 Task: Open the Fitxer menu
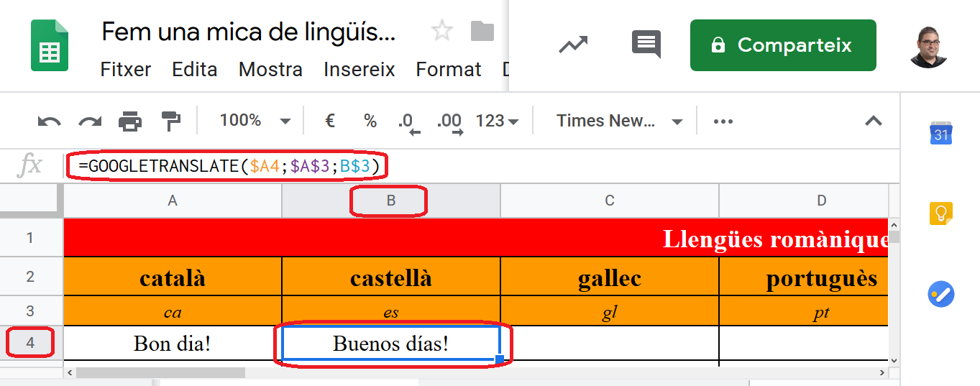[126, 70]
